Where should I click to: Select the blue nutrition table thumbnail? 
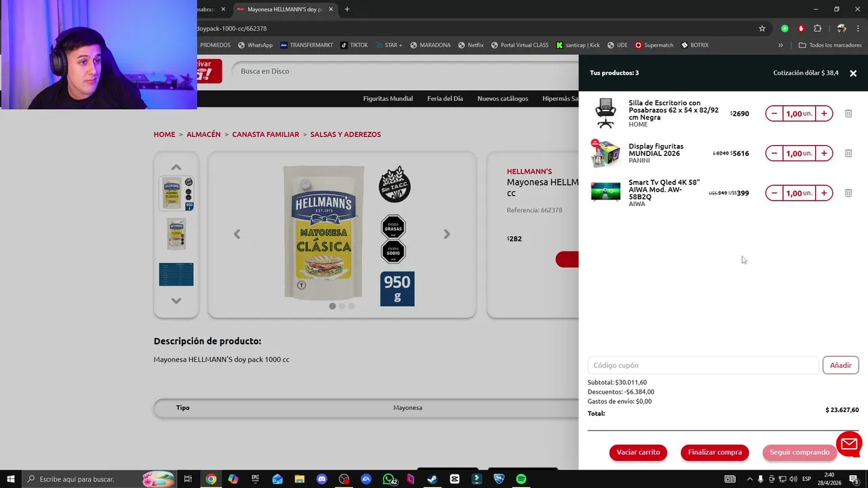pyautogui.click(x=176, y=274)
